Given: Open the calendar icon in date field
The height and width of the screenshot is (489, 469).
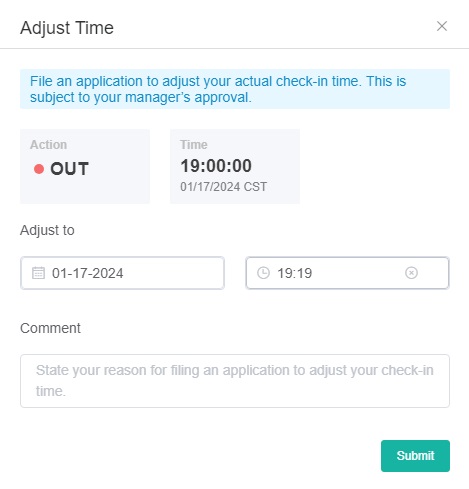Looking at the screenshot, I should [38, 273].
